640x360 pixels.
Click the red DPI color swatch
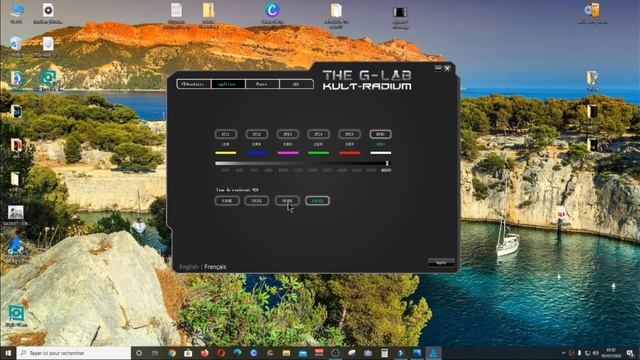[349, 153]
